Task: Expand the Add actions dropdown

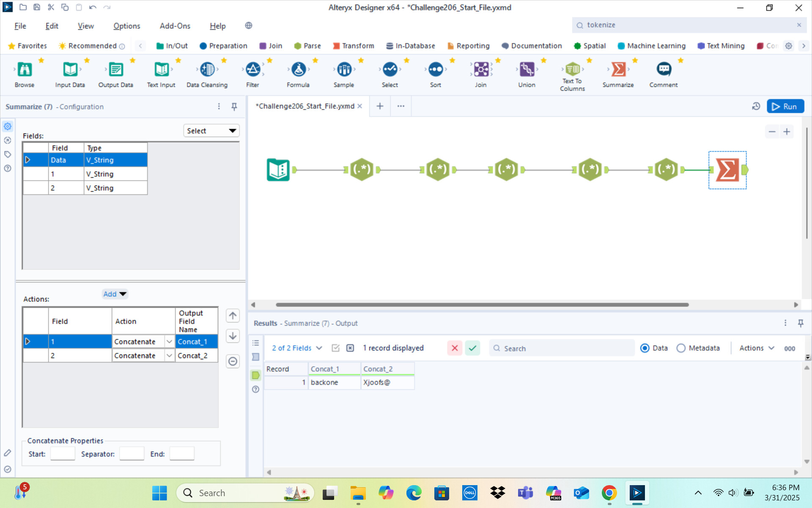Action: 115,294
